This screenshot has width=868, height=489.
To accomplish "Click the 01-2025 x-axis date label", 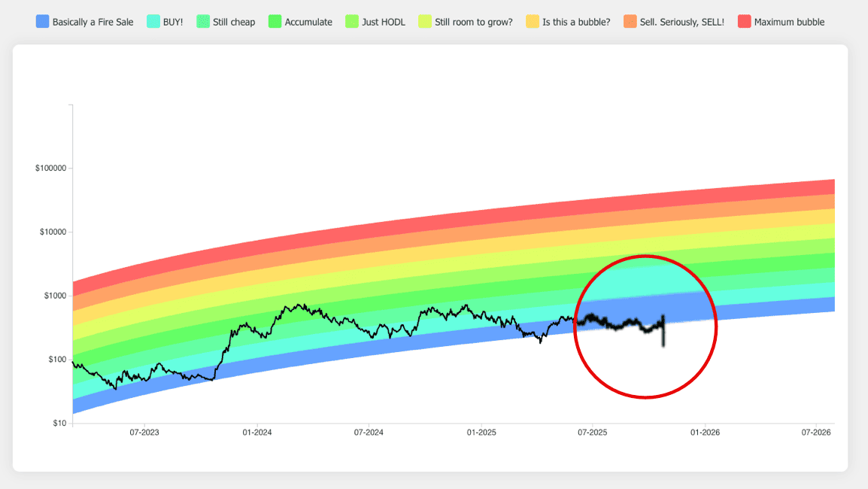I will [x=481, y=433].
